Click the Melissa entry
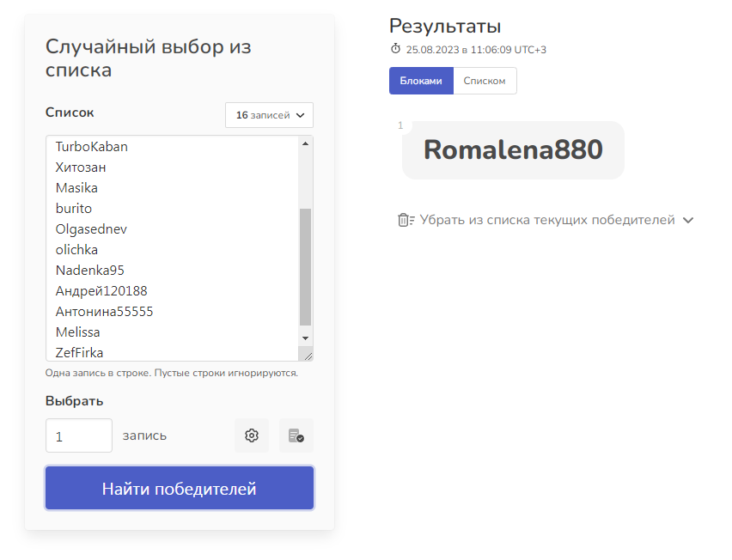The height and width of the screenshot is (560, 732). click(77, 332)
